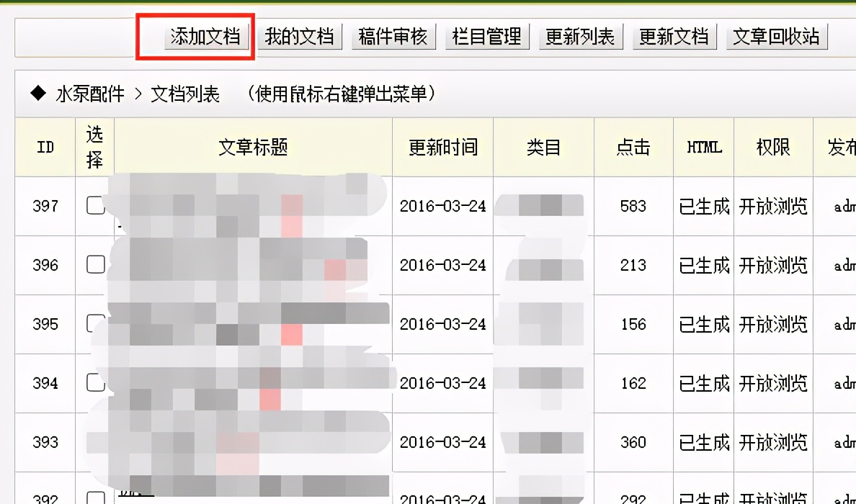
Task: Click 开放浏览 permission for article 396
Action: click(772, 264)
